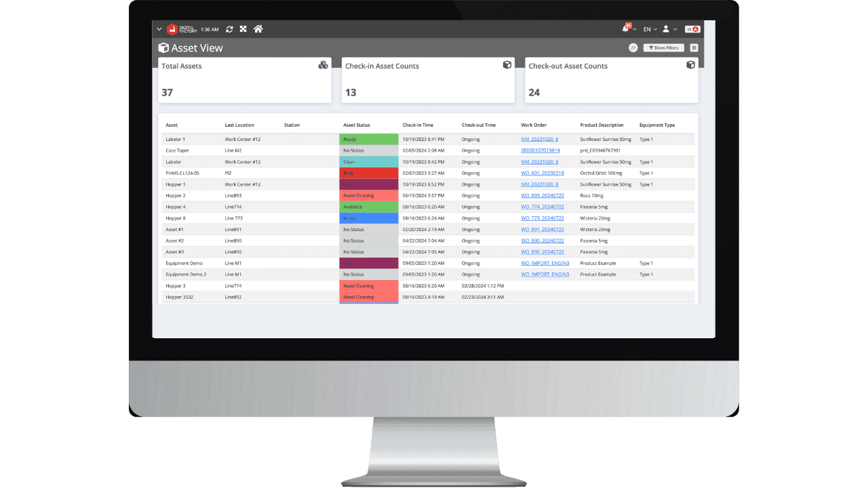Click the green Ready status cell of Labeler 1

[369, 139]
